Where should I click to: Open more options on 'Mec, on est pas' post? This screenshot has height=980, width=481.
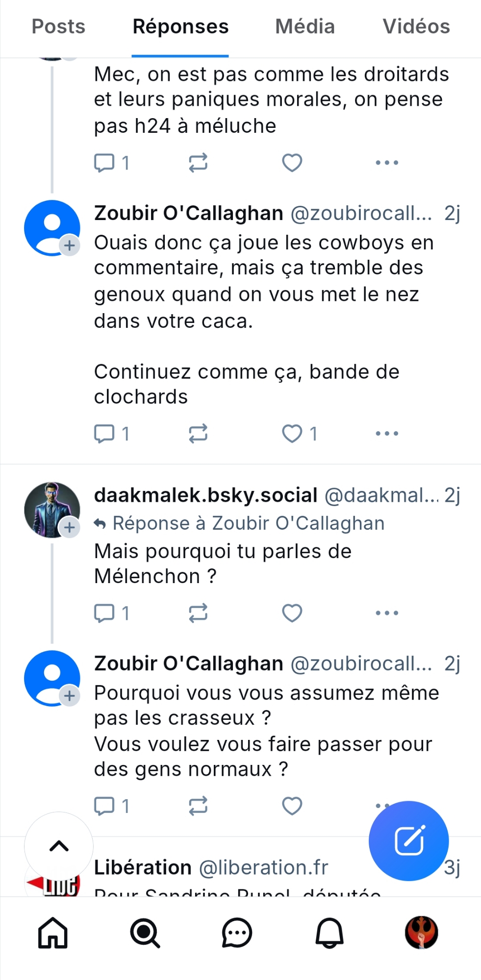[x=387, y=163]
